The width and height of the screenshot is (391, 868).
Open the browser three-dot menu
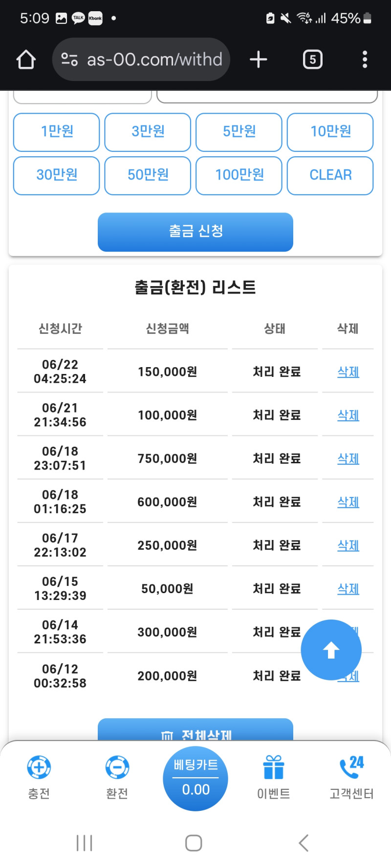(365, 60)
